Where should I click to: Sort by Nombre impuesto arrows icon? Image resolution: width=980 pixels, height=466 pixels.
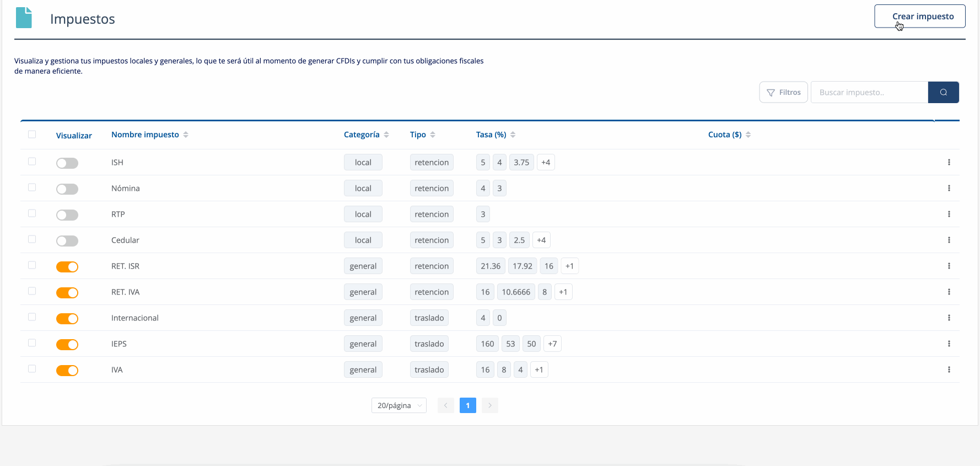[x=186, y=135]
